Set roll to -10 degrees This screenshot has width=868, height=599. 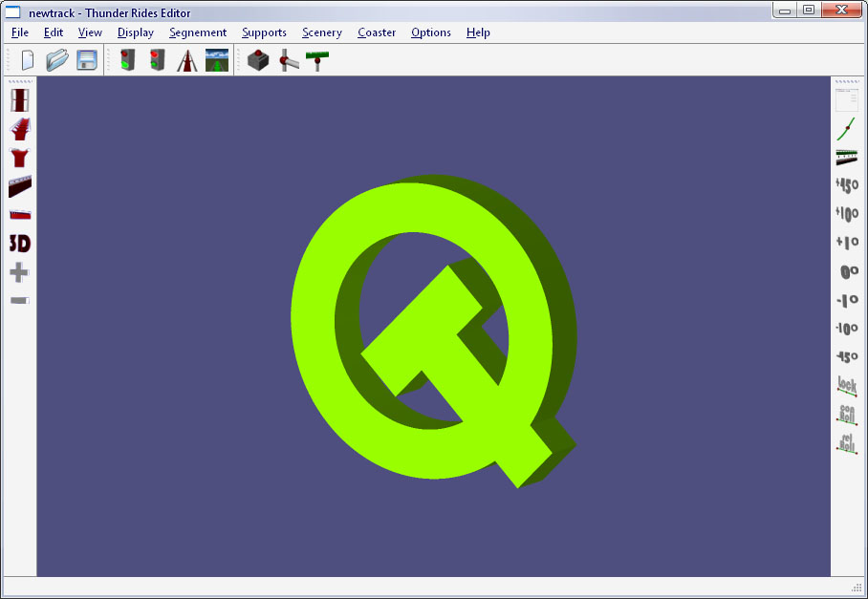[x=847, y=329]
